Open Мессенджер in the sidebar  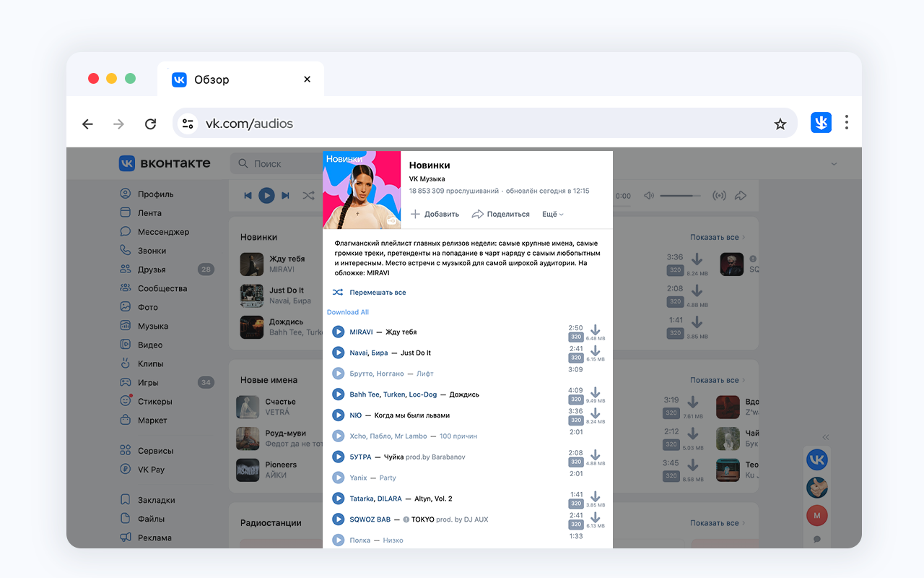pyautogui.click(x=154, y=231)
